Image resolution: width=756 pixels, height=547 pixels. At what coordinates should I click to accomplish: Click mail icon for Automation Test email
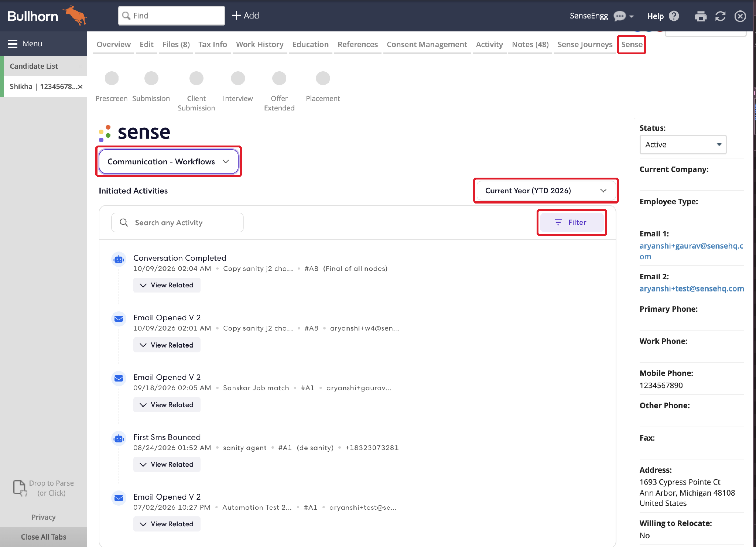[x=119, y=498]
